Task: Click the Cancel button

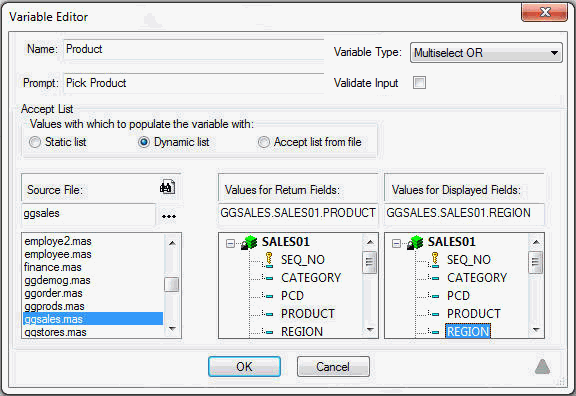Action: (x=333, y=367)
